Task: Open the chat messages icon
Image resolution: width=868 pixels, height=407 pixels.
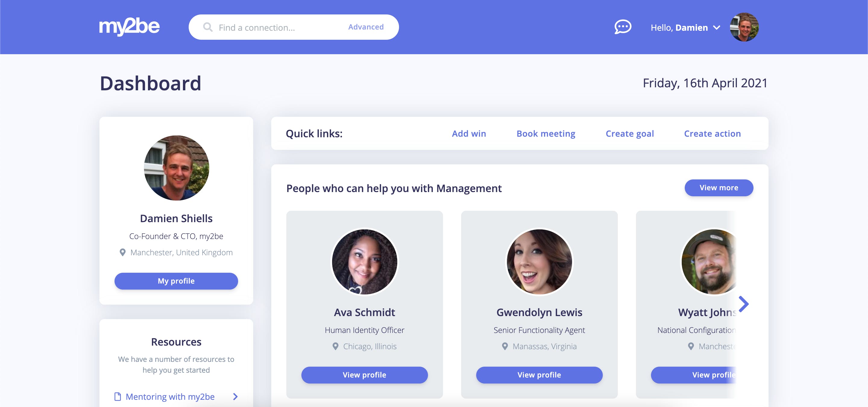Action: 623,27
